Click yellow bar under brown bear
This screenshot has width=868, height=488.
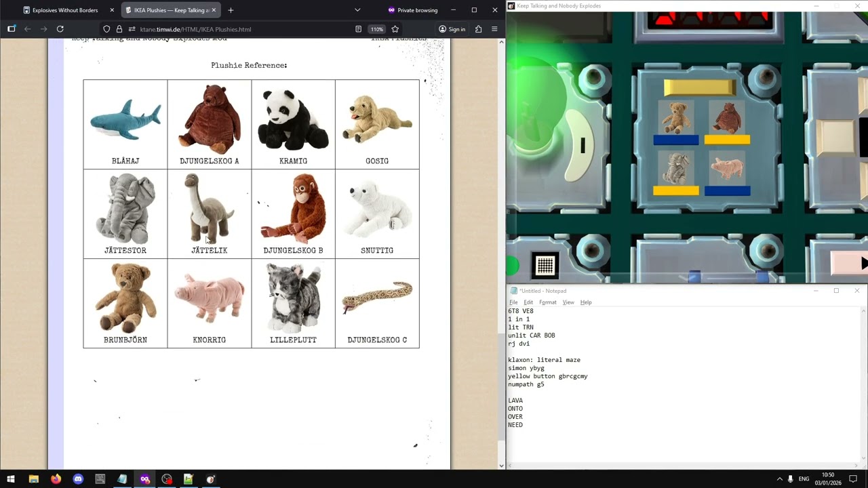point(728,140)
